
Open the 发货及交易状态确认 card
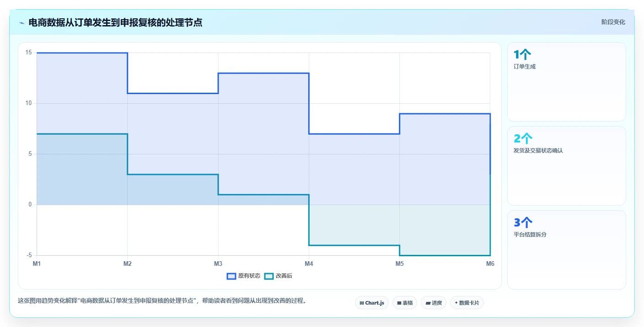pyautogui.click(x=567, y=166)
